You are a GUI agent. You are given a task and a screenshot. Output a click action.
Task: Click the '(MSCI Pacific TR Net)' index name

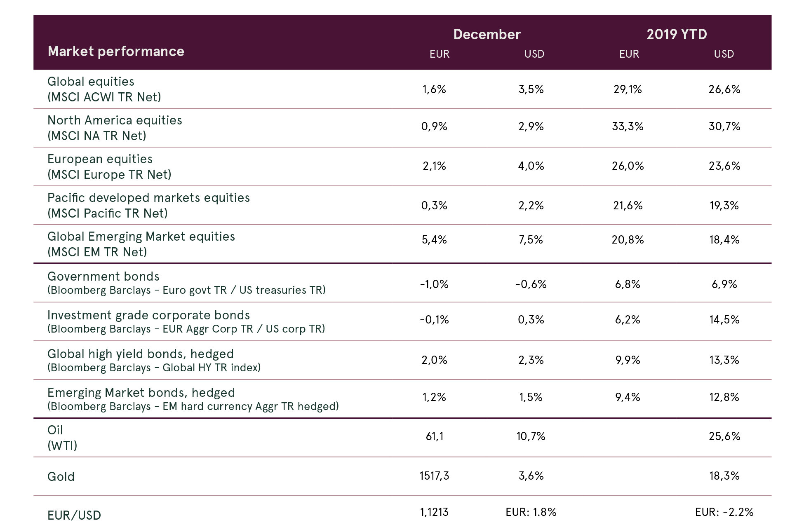tap(108, 213)
